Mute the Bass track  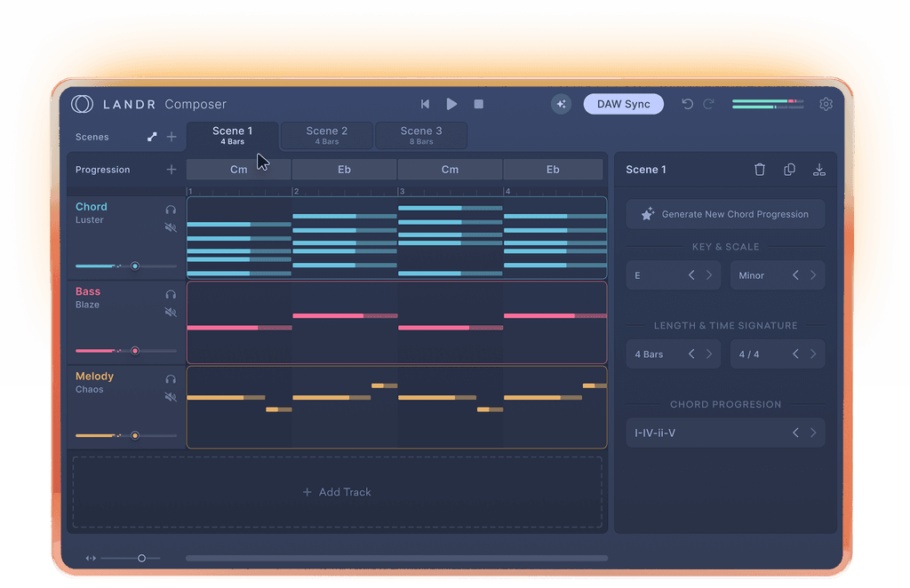coord(170,312)
